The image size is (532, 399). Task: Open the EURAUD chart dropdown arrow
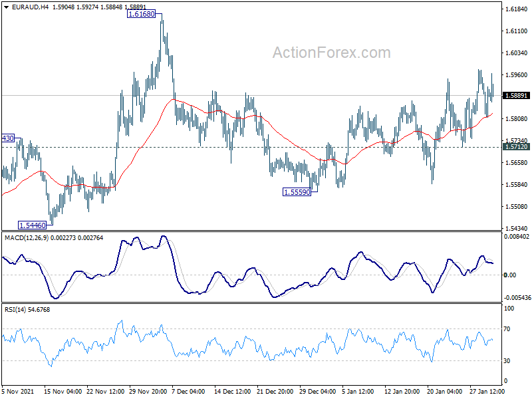pos(6,7)
